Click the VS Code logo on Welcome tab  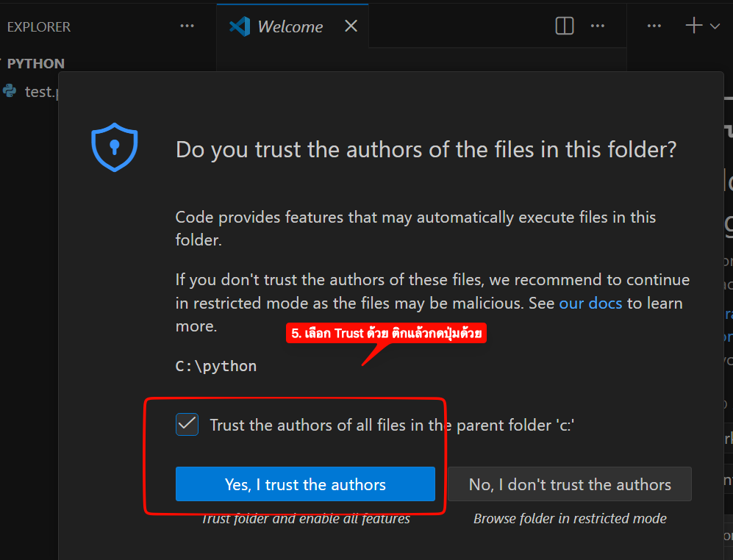click(x=240, y=26)
